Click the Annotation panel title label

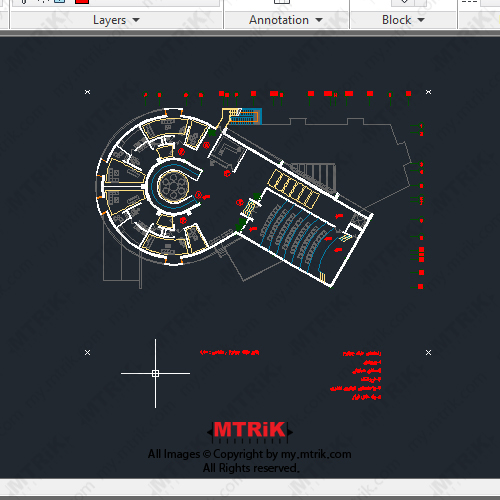(279, 20)
